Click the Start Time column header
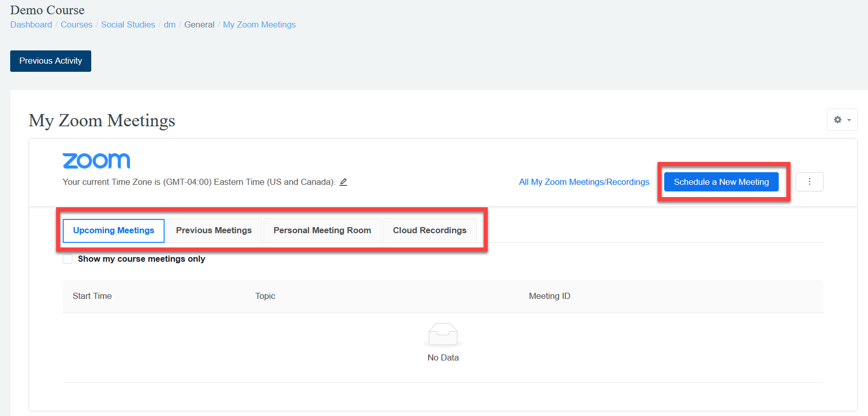 click(92, 296)
